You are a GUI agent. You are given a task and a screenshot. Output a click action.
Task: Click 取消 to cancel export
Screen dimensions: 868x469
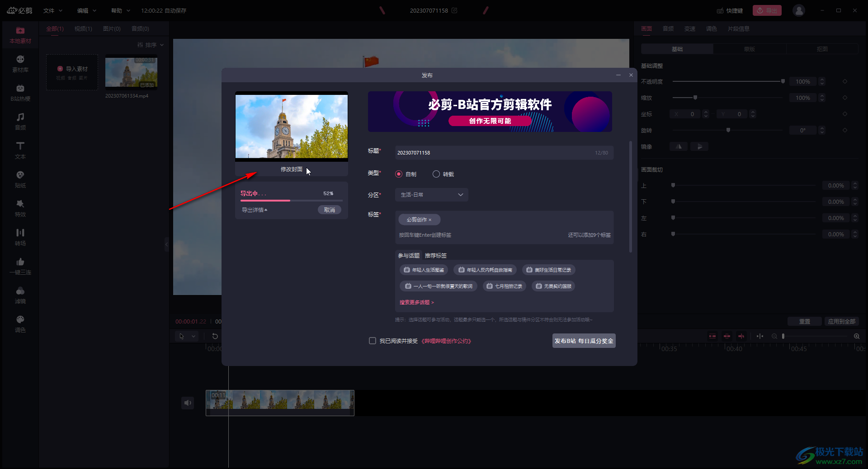(x=330, y=210)
